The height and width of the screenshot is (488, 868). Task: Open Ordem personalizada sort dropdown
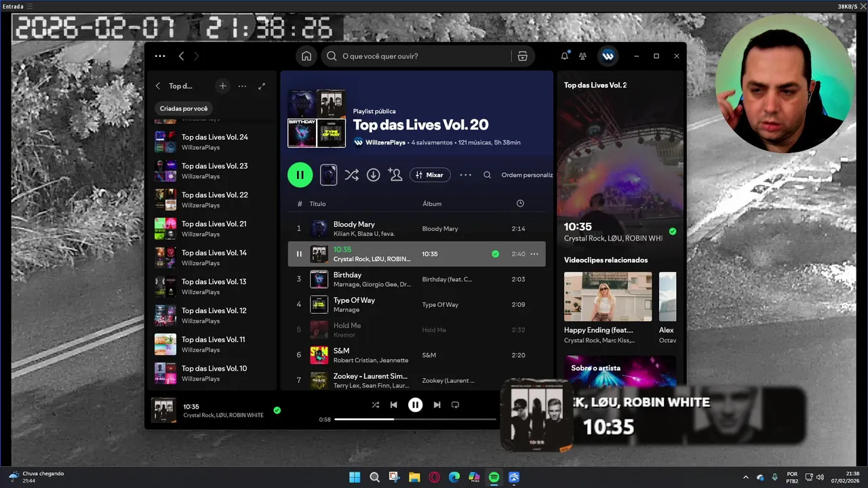[x=527, y=175]
